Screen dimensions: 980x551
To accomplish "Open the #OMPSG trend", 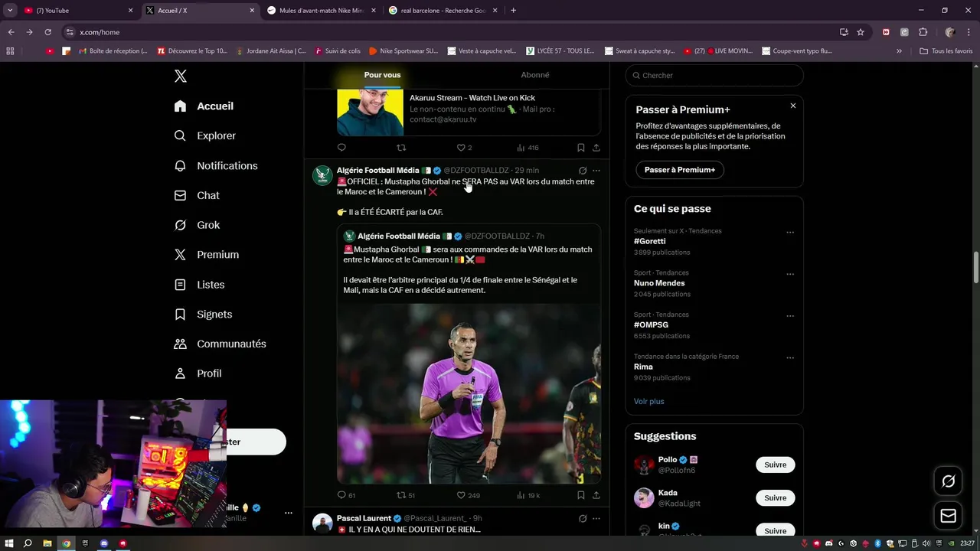I will pyautogui.click(x=651, y=325).
